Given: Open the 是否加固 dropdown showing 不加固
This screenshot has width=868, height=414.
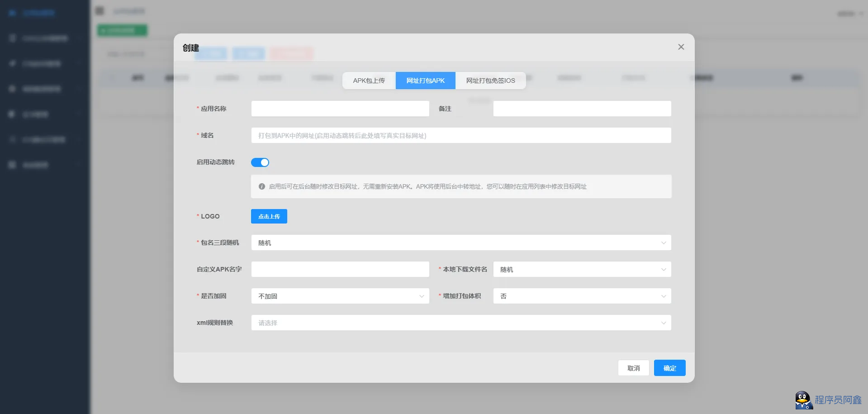Looking at the screenshot, I should point(340,296).
